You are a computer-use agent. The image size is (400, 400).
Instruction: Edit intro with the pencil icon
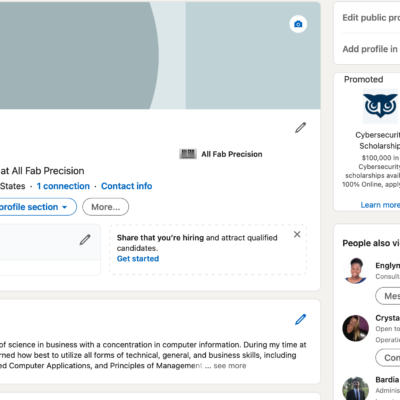coord(300,128)
